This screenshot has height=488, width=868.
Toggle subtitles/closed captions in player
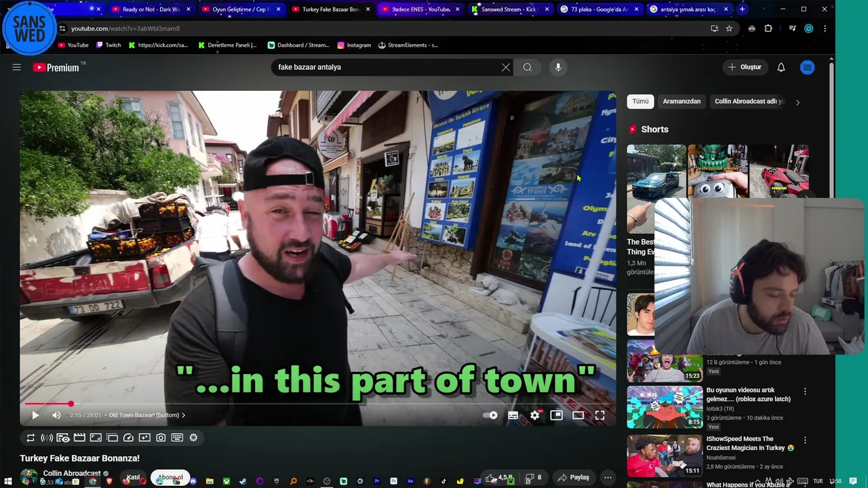pos(513,415)
